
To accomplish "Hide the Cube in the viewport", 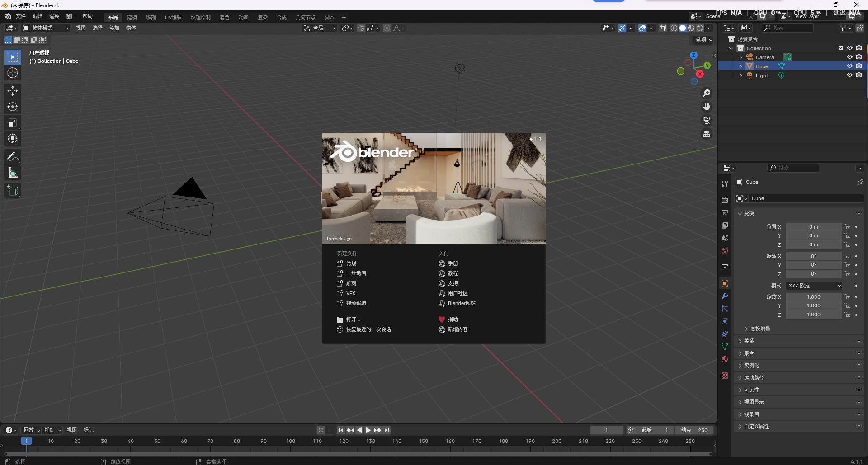I will (849, 66).
